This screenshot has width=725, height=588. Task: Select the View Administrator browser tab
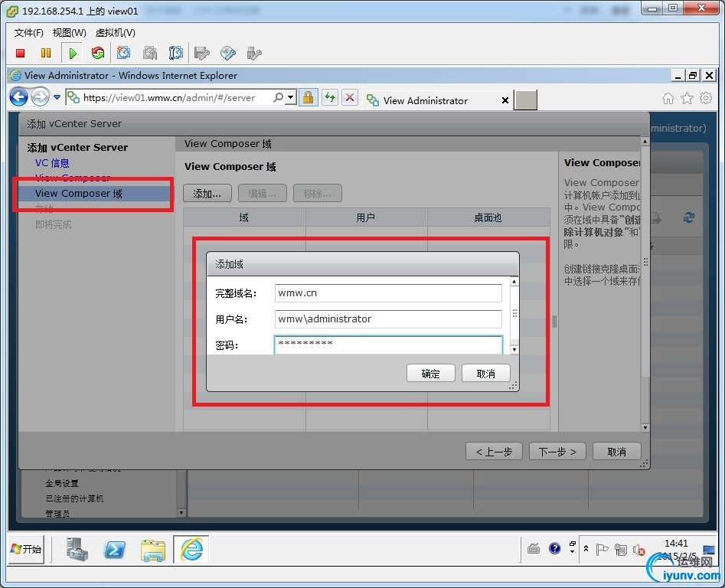pos(426,100)
